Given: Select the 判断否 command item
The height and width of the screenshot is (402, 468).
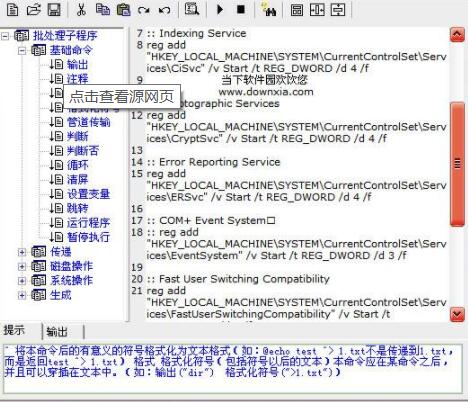Looking at the screenshot, I should (83, 151).
